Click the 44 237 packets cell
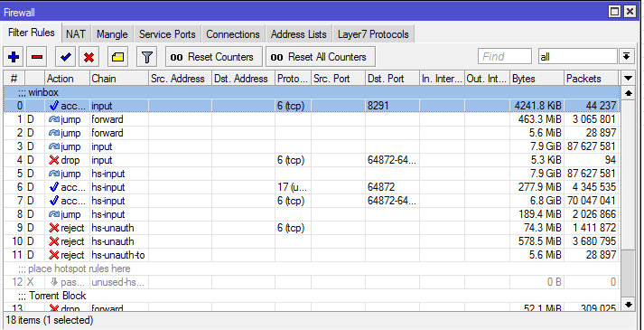Image resolution: width=644 pixels, height=330 pixels. coord(591,106)
